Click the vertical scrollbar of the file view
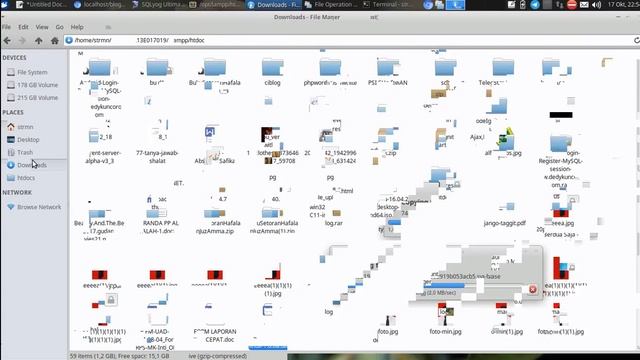The height and width of the screenshot is (360, 640). (638, 200)
